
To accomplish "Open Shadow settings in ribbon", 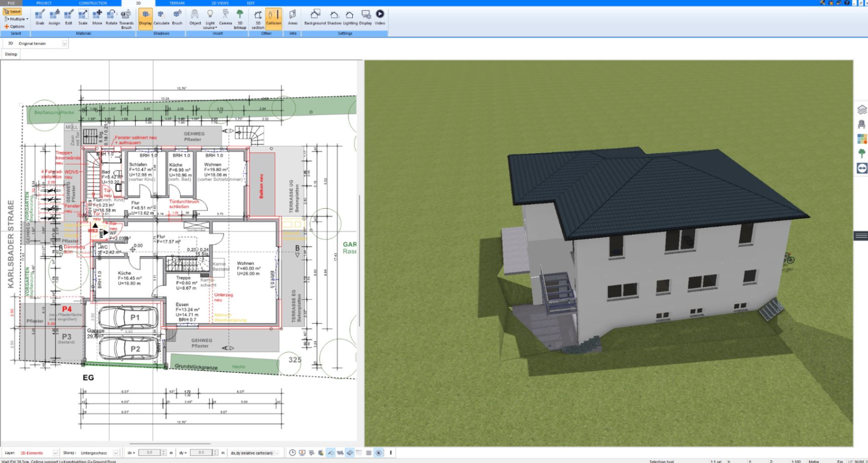I will click(334, 18).
